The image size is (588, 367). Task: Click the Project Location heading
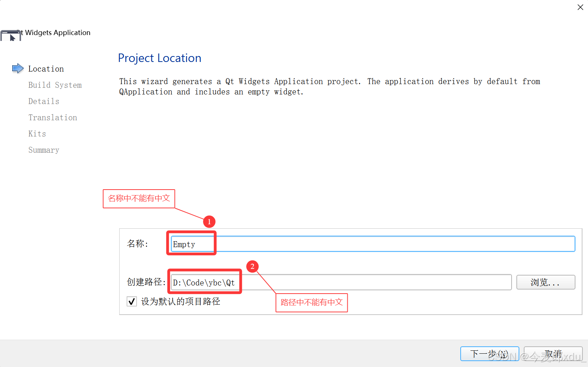click(x=159, y=58)
